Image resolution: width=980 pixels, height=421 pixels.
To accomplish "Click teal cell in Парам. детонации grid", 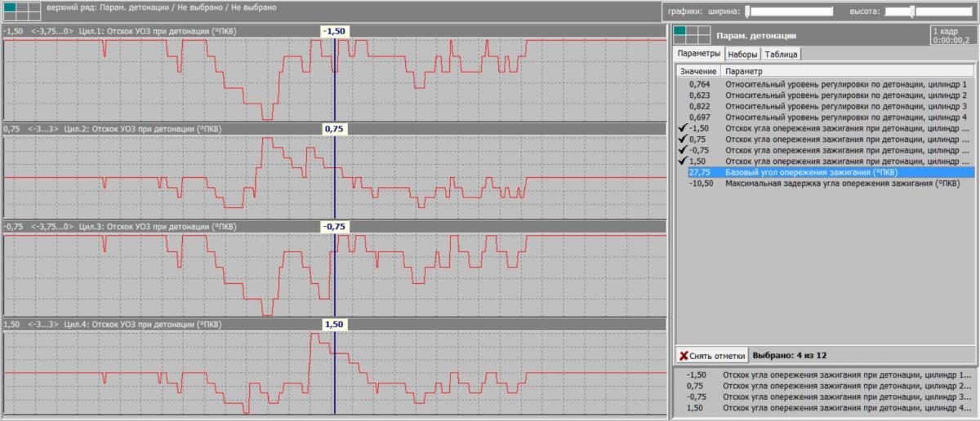I will coord(680,31).
